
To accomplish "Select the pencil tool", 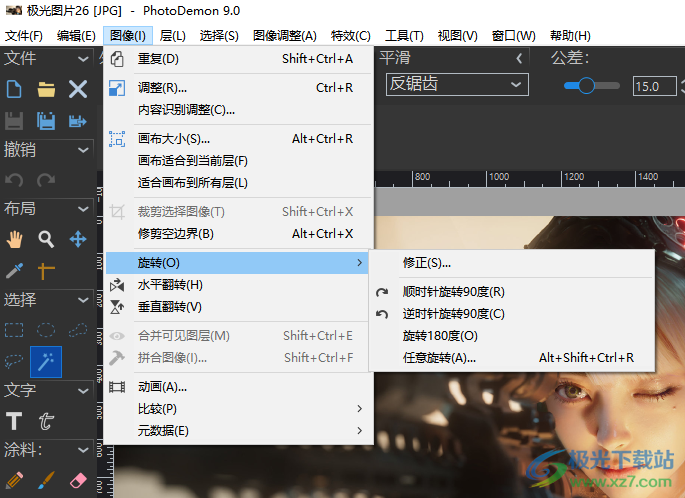I will 14,481.
